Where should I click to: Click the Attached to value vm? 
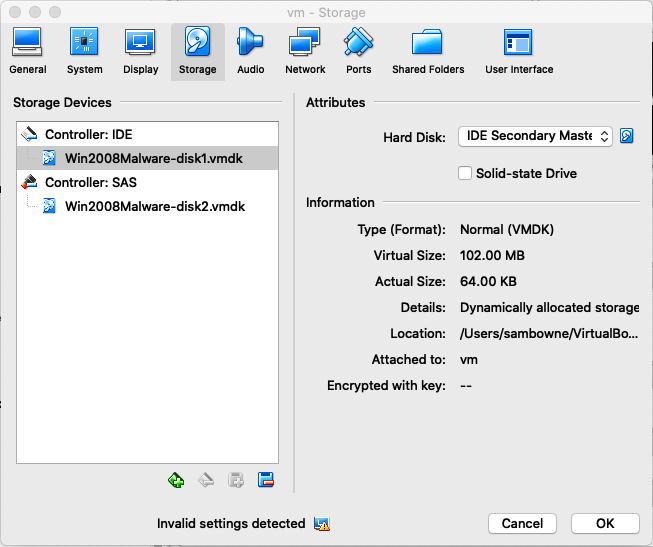coord(469,360)
